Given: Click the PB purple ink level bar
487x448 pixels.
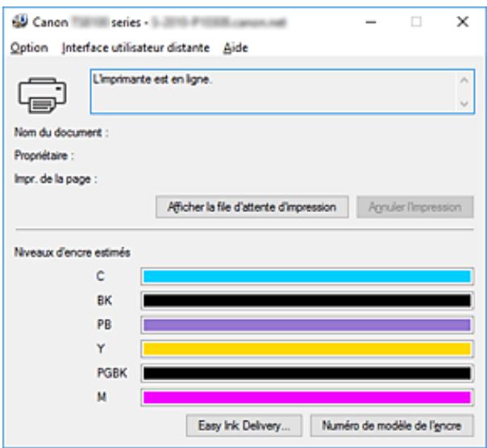Looking at the screenshot, I should (x=307, y=325).
